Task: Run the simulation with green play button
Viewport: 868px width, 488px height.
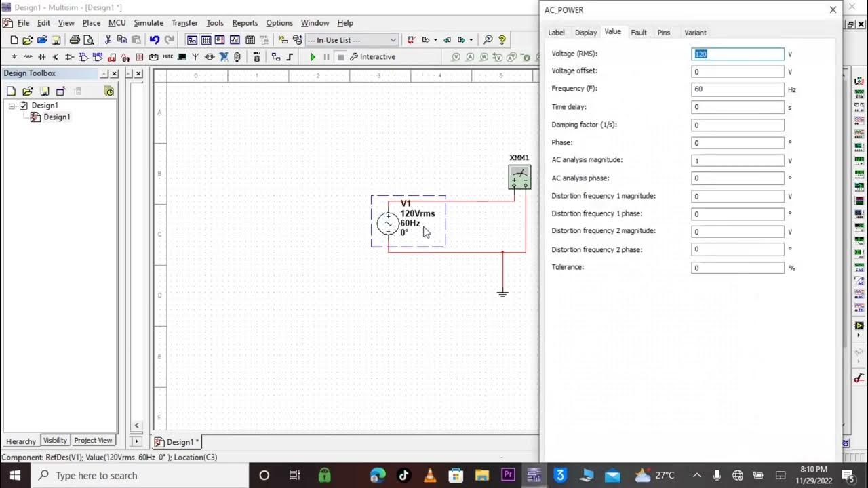Action: tap(313, 57)
